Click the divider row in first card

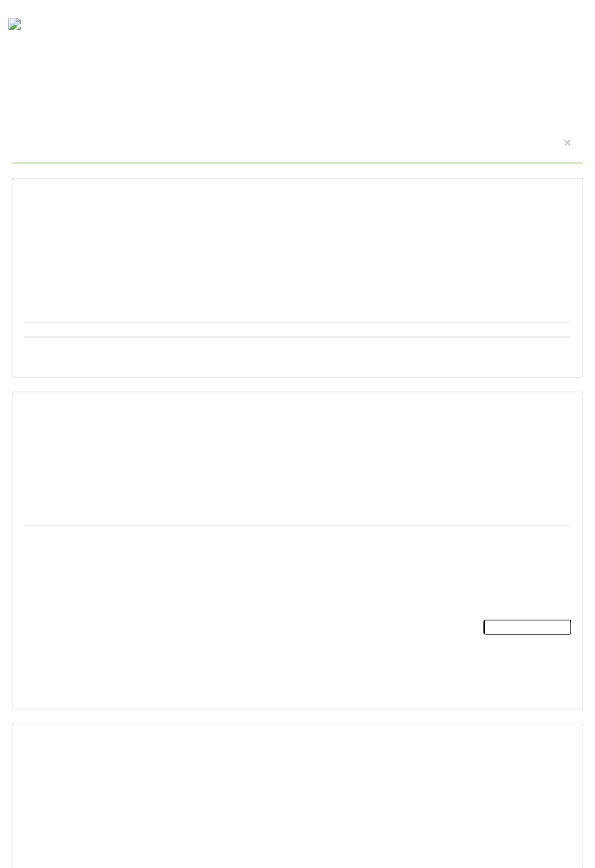coord(297,330)
